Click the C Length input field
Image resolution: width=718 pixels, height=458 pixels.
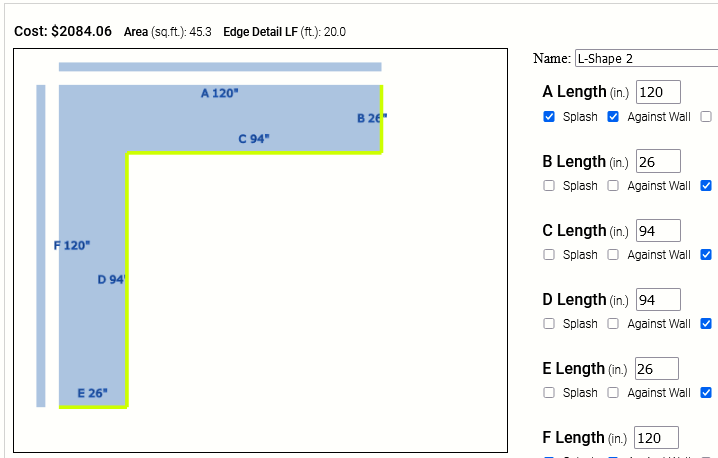click(658, 230)
